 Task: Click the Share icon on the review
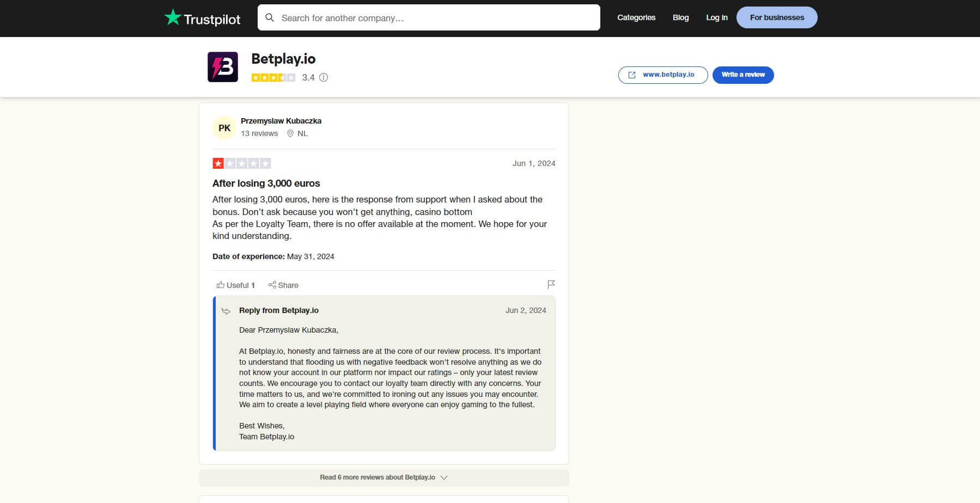(x=272, y=285)
